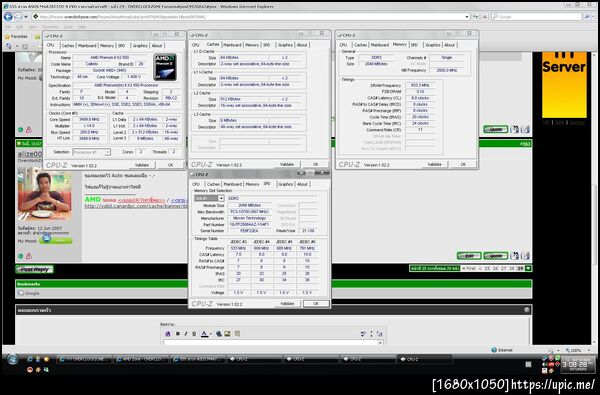
Task: Click the Remove Formatting icon in editor
Action: 168,334
